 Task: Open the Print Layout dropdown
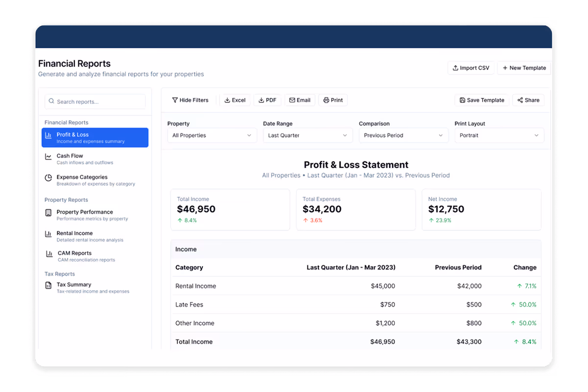tap(499, 135)
